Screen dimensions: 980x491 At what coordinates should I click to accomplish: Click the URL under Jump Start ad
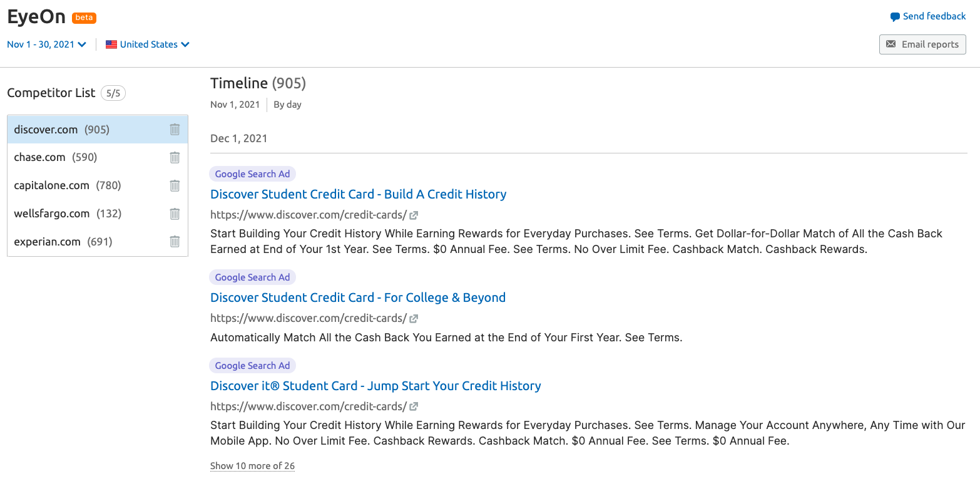point(309,406)
